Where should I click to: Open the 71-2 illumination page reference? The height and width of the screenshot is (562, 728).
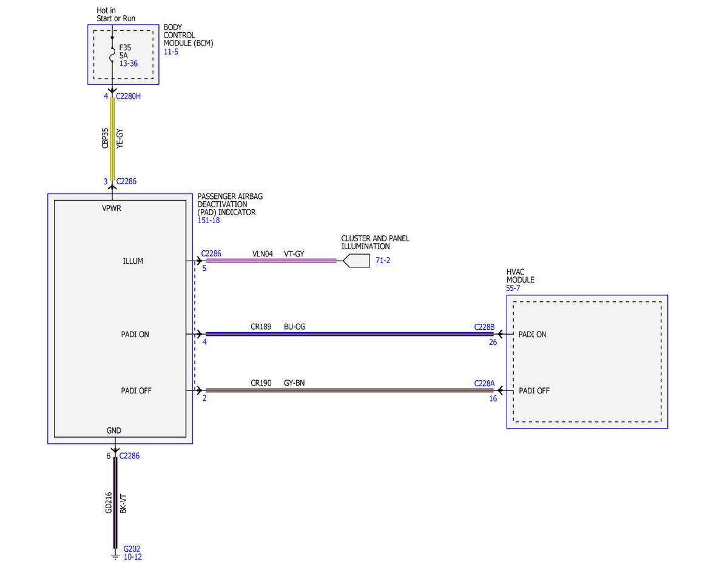tap(383, 261)
